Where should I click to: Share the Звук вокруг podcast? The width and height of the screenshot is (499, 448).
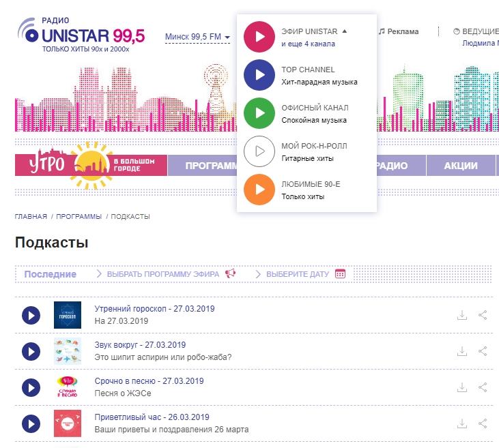483,350
